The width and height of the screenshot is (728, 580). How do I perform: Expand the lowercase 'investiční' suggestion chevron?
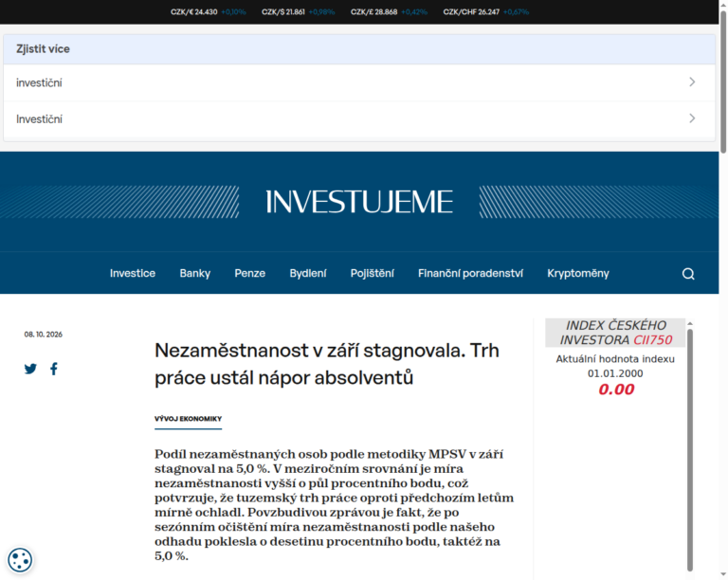[692, 82]
